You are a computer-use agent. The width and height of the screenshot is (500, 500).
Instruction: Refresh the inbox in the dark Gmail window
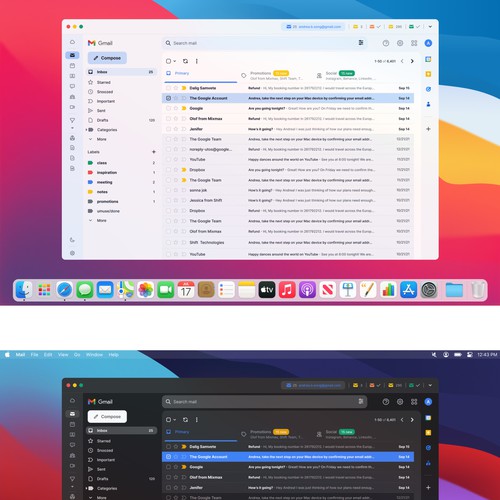coord(185,420)
